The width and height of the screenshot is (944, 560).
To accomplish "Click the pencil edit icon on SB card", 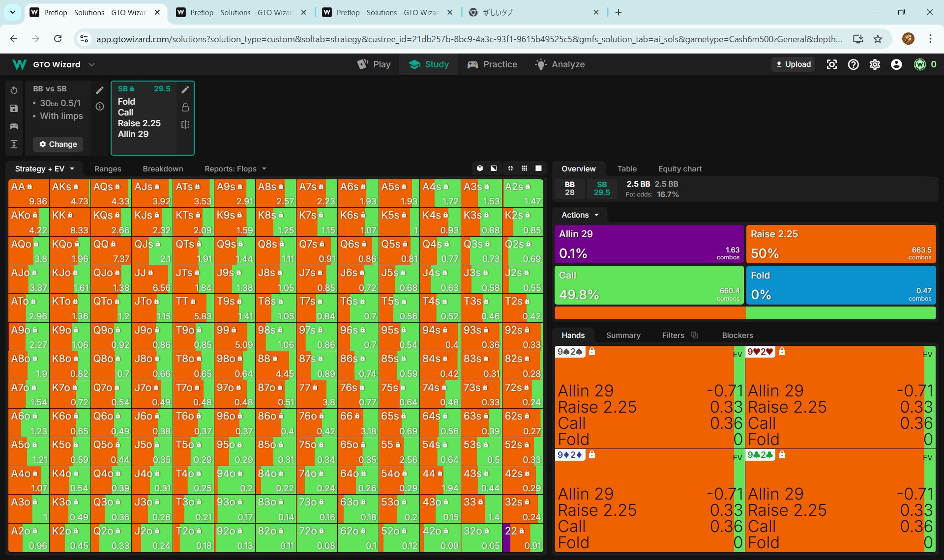I will 185,89.
